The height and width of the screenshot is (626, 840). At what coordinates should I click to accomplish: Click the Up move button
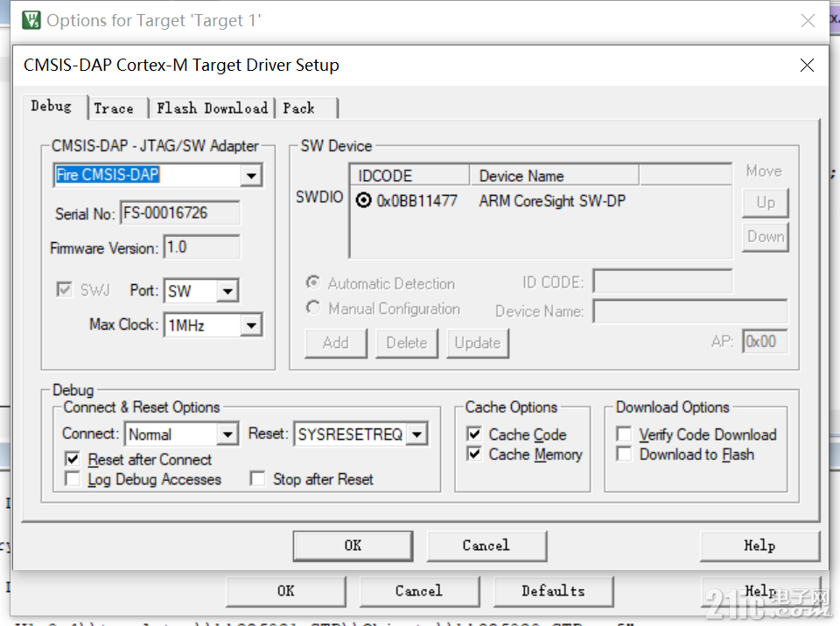[x=766, y=203]
